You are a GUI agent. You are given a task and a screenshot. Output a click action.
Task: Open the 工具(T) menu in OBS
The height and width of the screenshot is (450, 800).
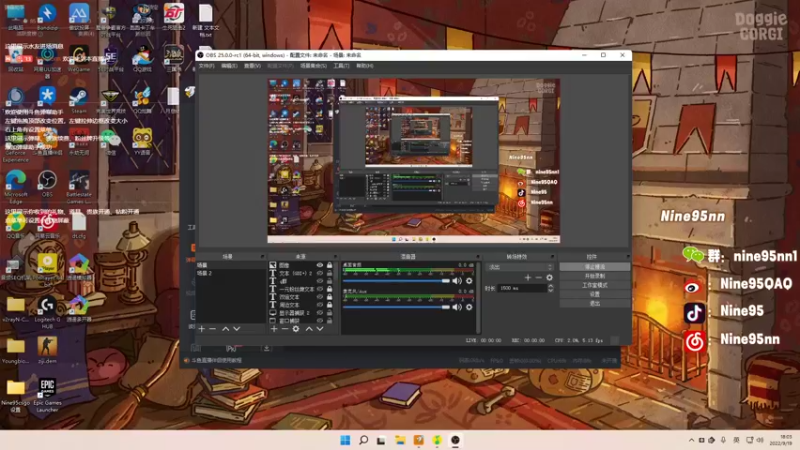pos(341,66)
